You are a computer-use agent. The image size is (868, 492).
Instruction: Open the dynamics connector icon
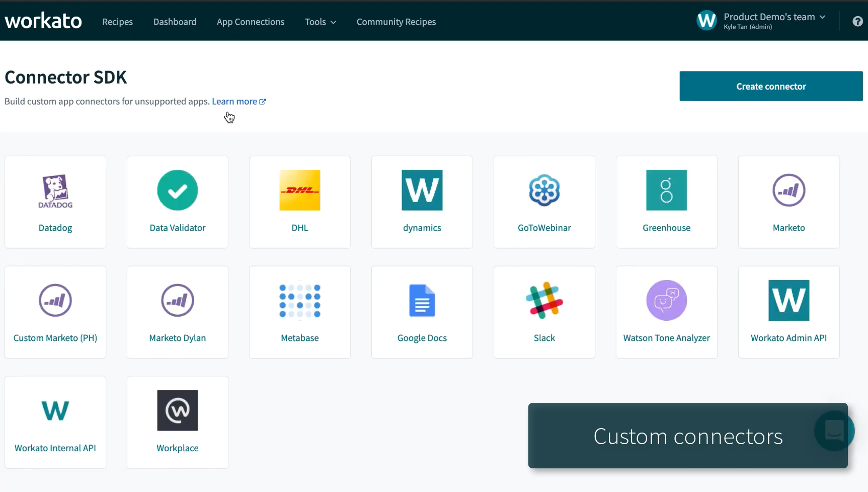(x=422, y=190)
